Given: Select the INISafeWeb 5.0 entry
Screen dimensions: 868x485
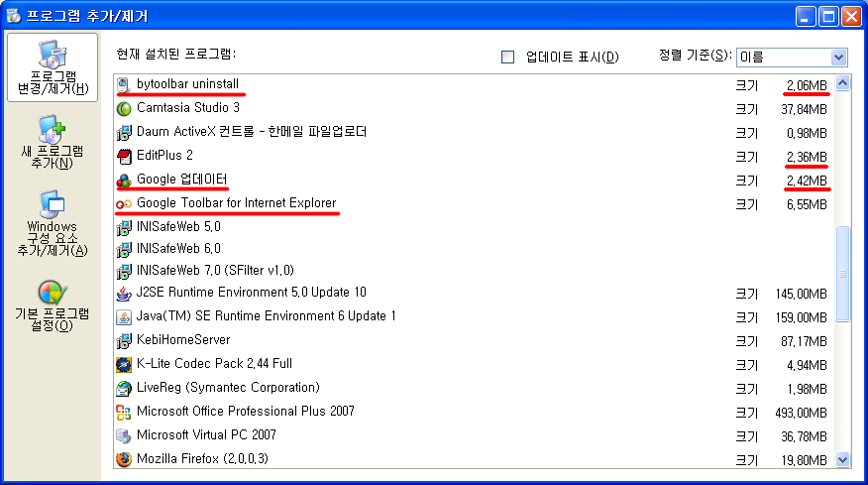Looking at the screenshot, I should point(178,227).
